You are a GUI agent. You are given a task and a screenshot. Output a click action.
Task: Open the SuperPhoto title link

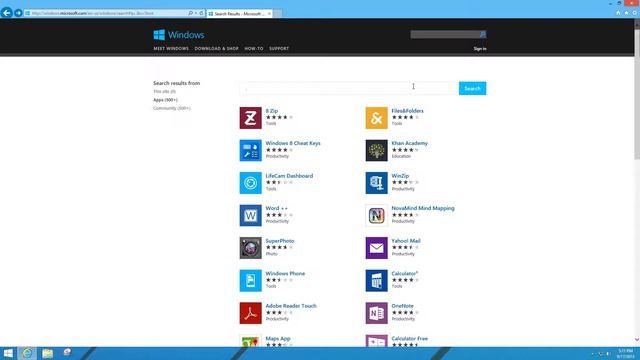[280, 241]
